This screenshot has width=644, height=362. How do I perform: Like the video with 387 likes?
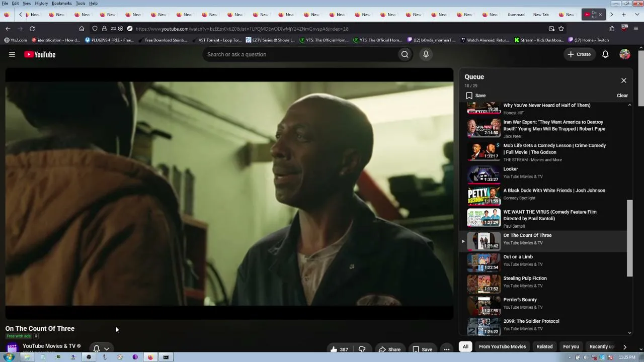pyautogui.click(x=339, y=349)
